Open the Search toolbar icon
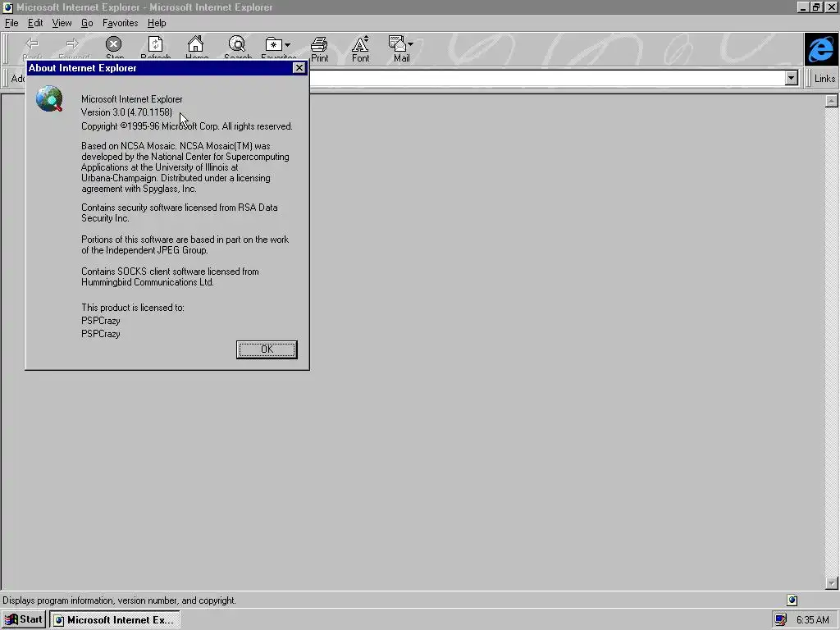The height and width of the screenshot is (630, 840). pos(237,44)
